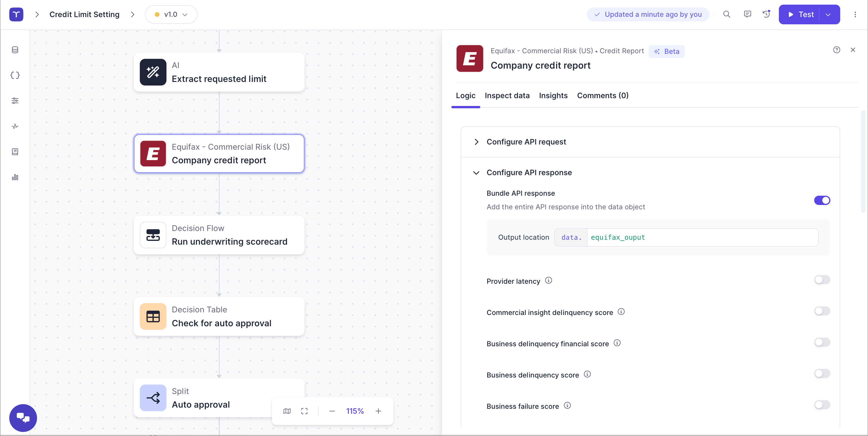Click the equifax_ouput output location field
The image size is (868, 436).
[702, 237]
